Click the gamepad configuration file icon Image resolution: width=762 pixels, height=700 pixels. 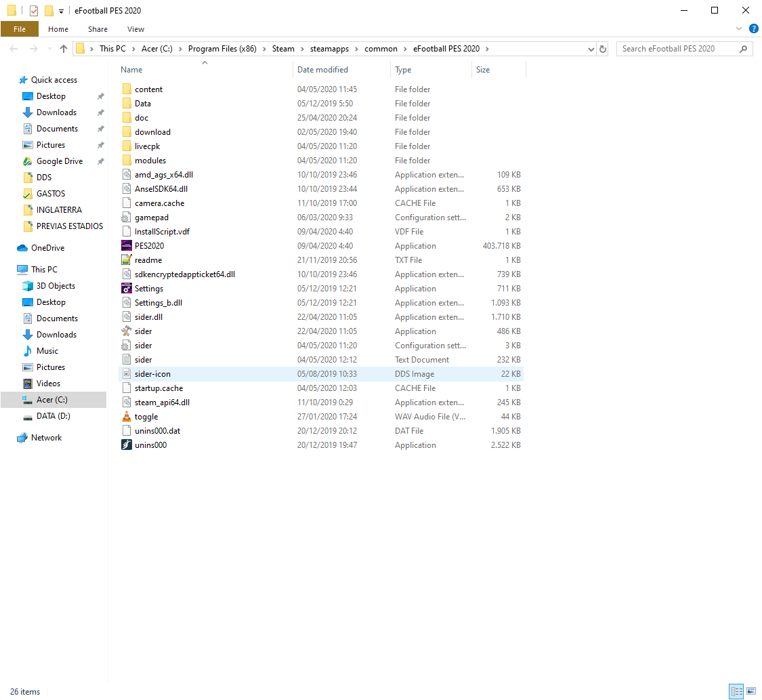127,218
